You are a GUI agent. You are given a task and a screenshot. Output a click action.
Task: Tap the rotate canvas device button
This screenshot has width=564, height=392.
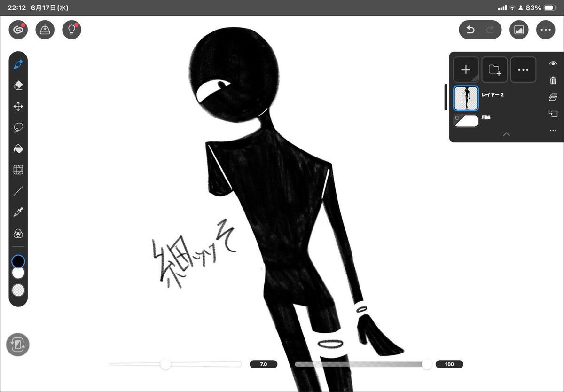point(18,345)
